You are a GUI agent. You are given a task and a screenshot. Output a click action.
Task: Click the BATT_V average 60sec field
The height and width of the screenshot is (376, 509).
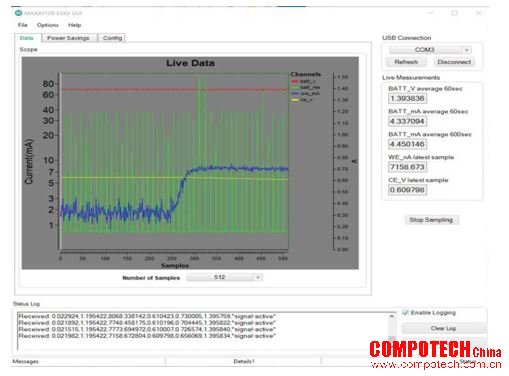pyautogui.click(x=407, y=98)
